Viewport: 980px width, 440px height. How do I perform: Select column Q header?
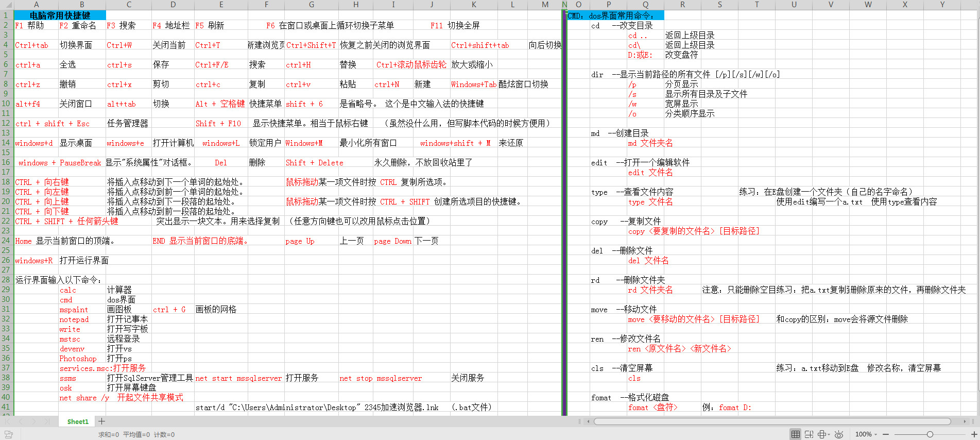[x=645, y=5]
